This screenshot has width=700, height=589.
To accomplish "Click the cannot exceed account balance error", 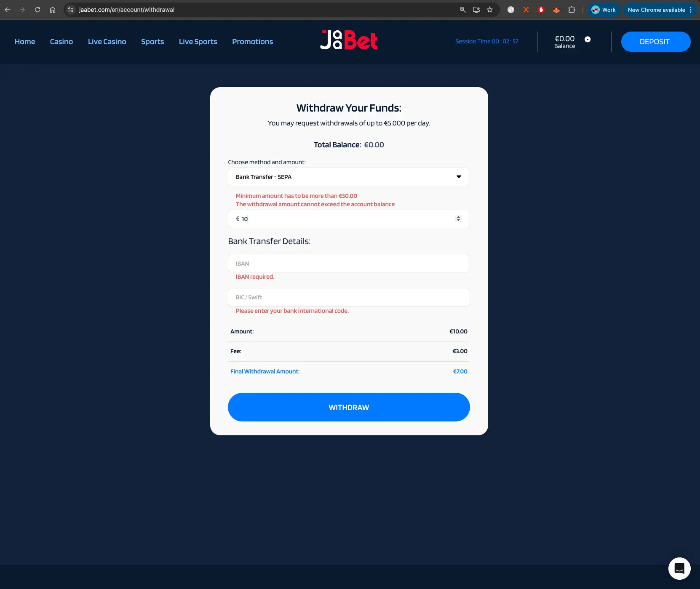I will 315,204.
